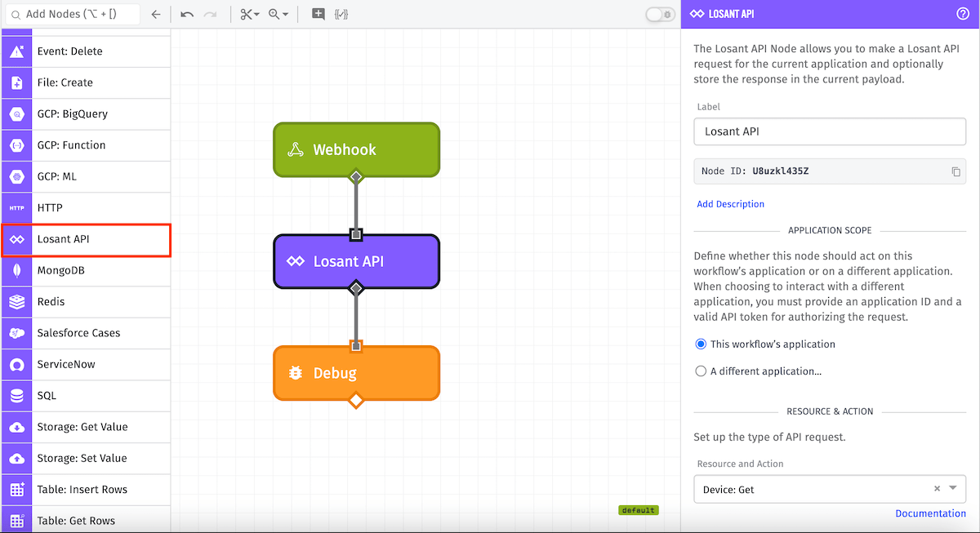The width and height of the screenshot is (980, 533).
Task: Click the Losant API node output connector
Action: [356, 288]
